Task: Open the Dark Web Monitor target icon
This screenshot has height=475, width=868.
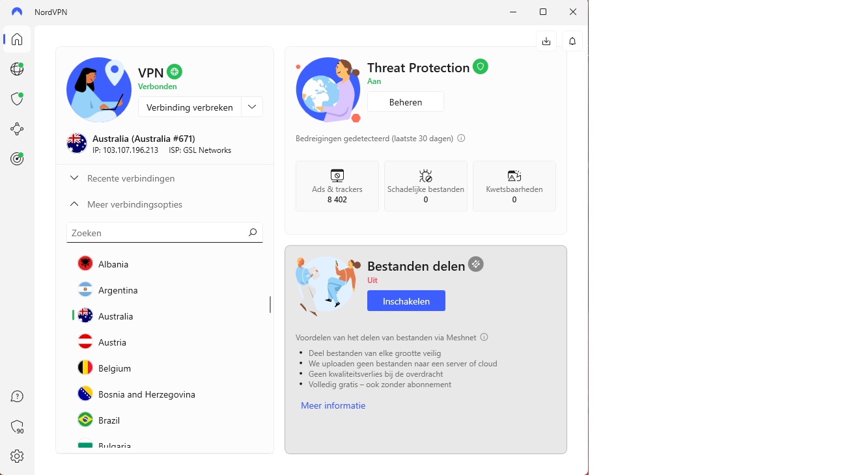Action: coord(17,159)
